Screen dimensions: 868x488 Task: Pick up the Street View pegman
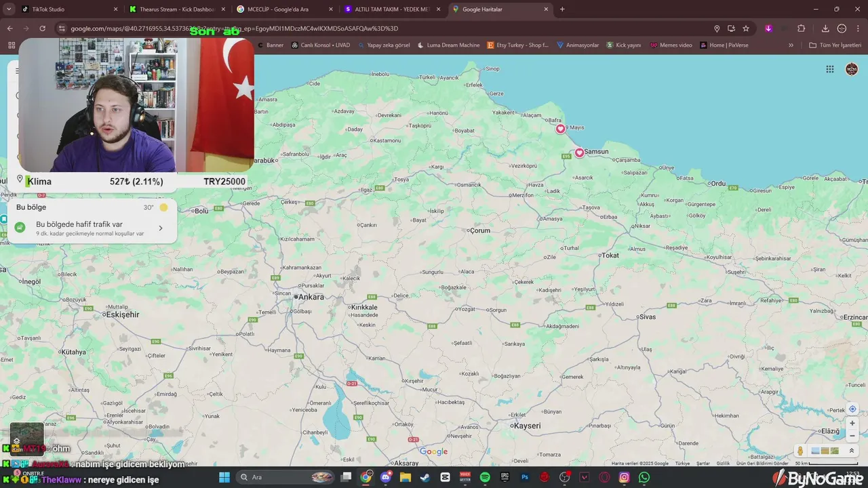(800, 451)
